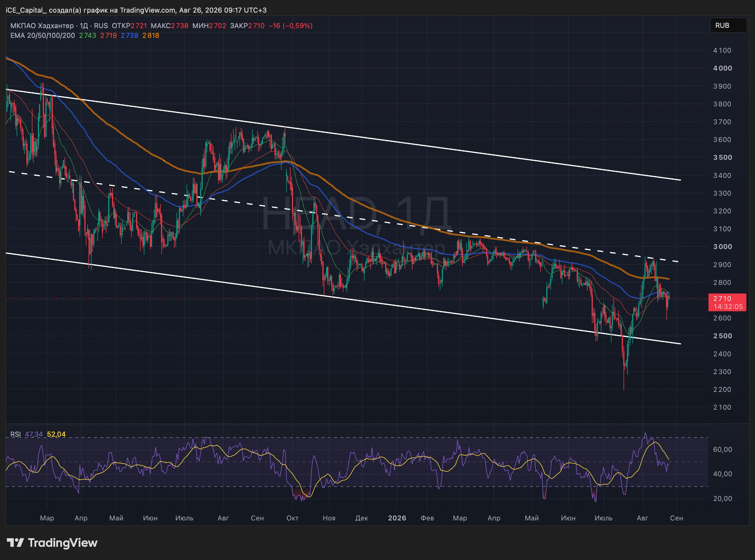This screenshot has height=560, width=755.
Task: Click the yellow RSI average value 52,04
Action: coord(56,434)
